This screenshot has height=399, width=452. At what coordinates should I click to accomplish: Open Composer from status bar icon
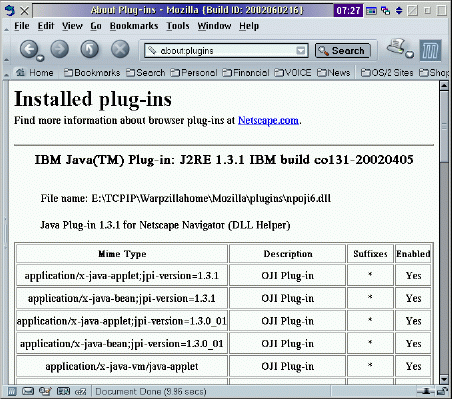pyautogui.click(x=45, y=391)
